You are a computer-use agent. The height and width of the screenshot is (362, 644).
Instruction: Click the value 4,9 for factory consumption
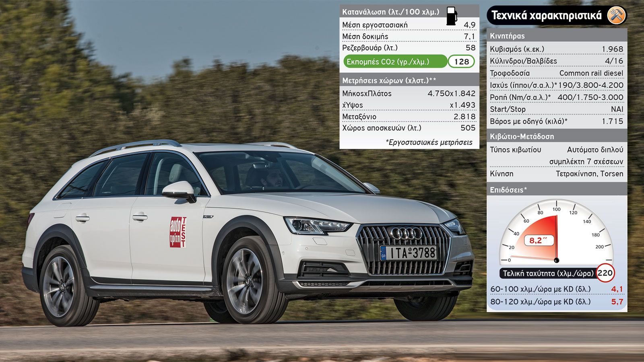469,25
